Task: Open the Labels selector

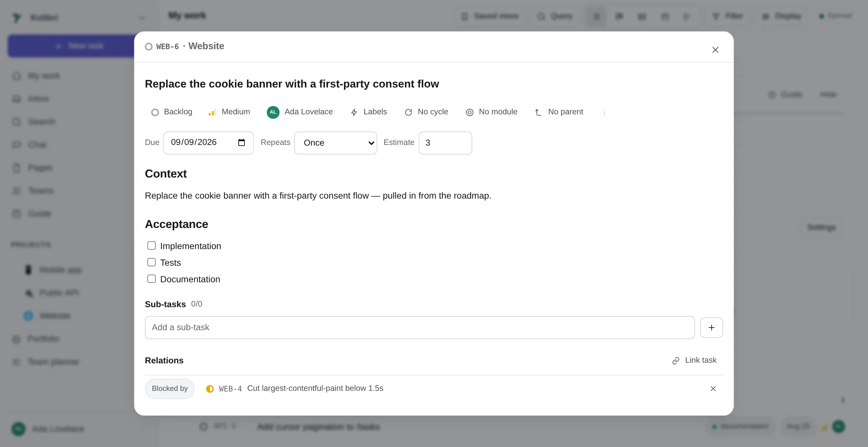Action: click(369, 112)
